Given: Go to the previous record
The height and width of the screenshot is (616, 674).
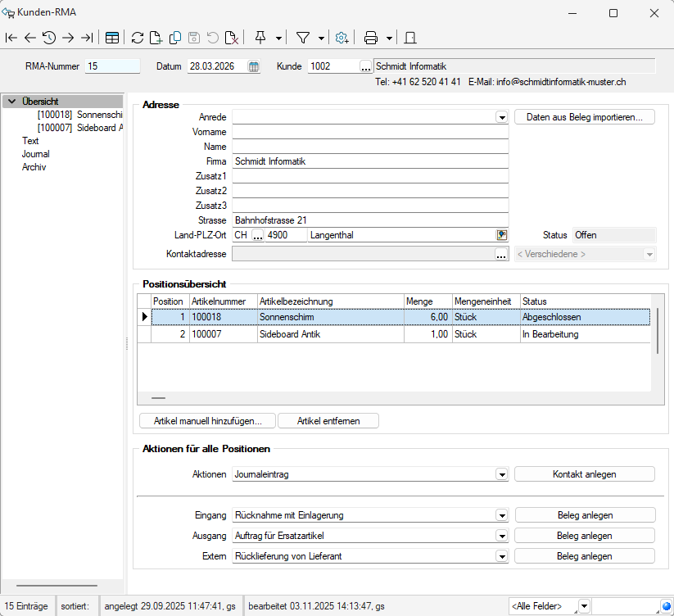Looking at the screenshot, I should [x=30, y=38].
